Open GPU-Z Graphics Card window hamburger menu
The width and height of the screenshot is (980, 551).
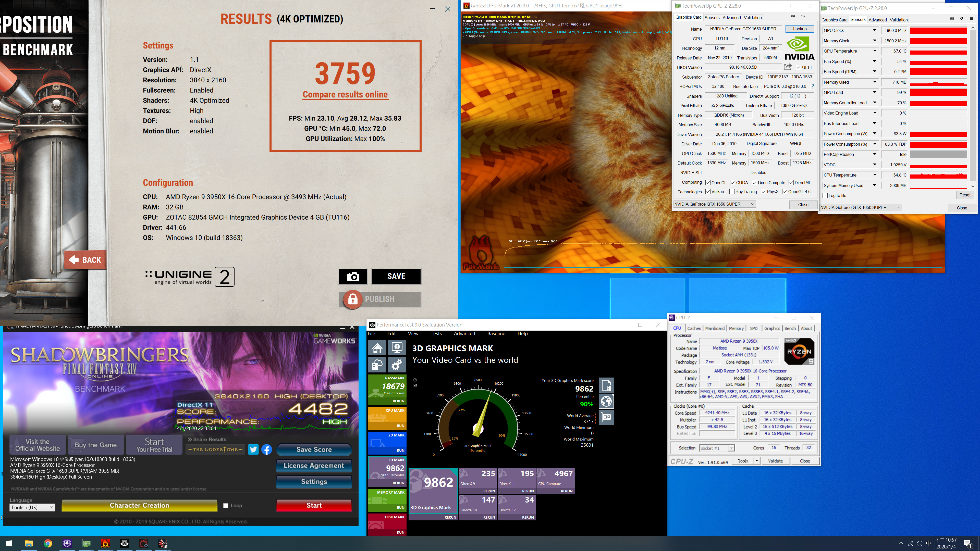tap(813, 16)
